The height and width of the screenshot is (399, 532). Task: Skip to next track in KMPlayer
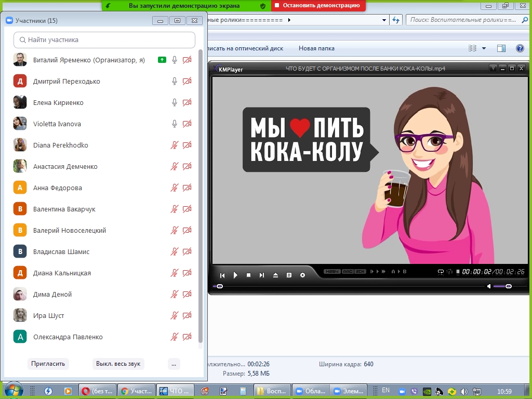[262, 275]
